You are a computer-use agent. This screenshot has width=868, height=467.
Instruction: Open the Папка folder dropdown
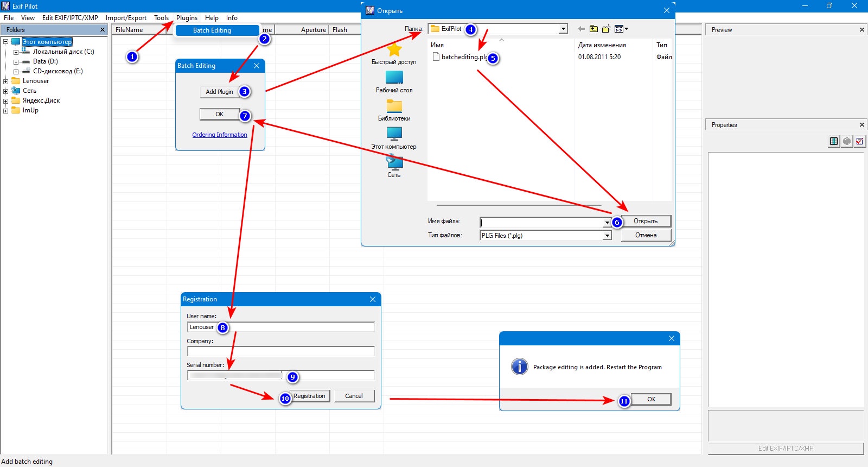coord(563,29)
